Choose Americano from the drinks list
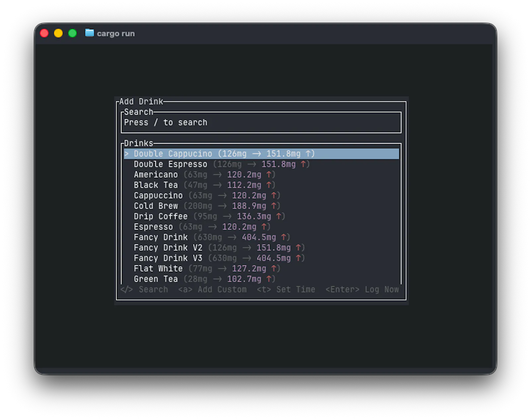The width and height of the screenshot is (531, 420). (261, 175)
